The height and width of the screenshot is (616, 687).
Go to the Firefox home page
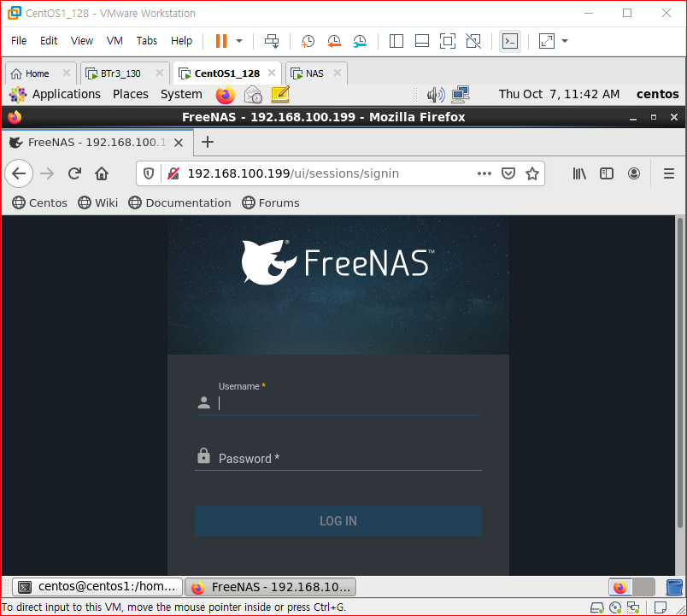(102, 173)
